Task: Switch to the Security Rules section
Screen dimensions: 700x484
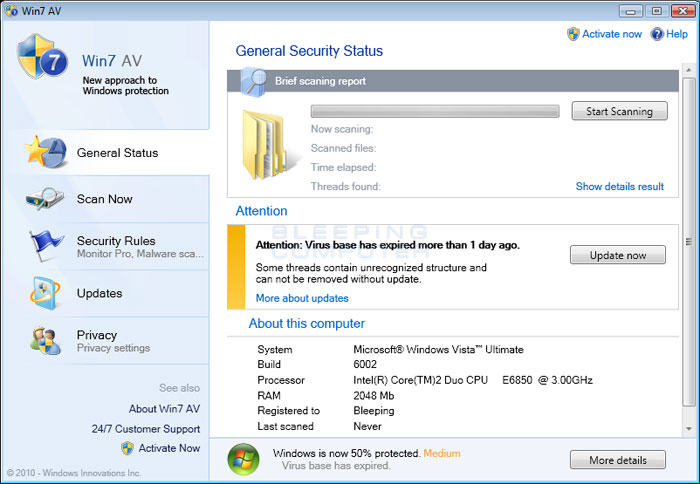Action: pyautogui.click(x=116, y=241)
